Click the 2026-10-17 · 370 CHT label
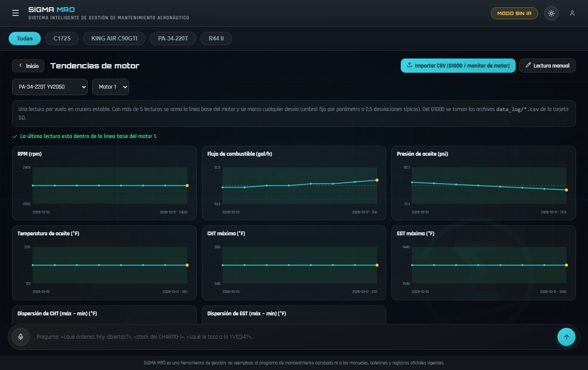The height and width of the screenshot is (370, 588). (365, 292)
